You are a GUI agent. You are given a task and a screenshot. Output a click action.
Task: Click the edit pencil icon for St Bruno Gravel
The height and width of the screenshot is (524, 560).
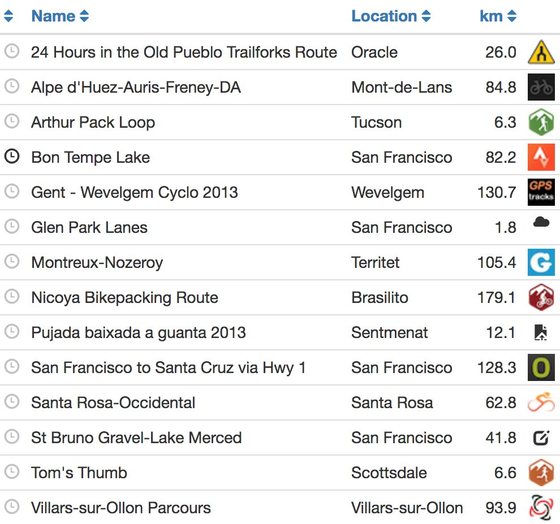(x=541, y=438)
